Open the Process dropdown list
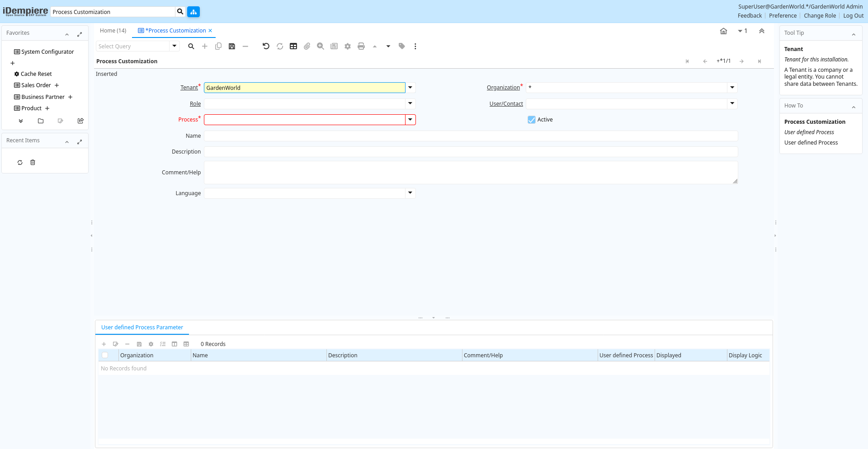Screen dimensions: 868x449 (410, 120)
